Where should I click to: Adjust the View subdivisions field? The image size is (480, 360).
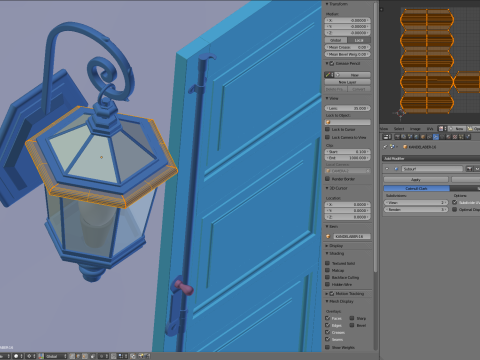[416, 203]
